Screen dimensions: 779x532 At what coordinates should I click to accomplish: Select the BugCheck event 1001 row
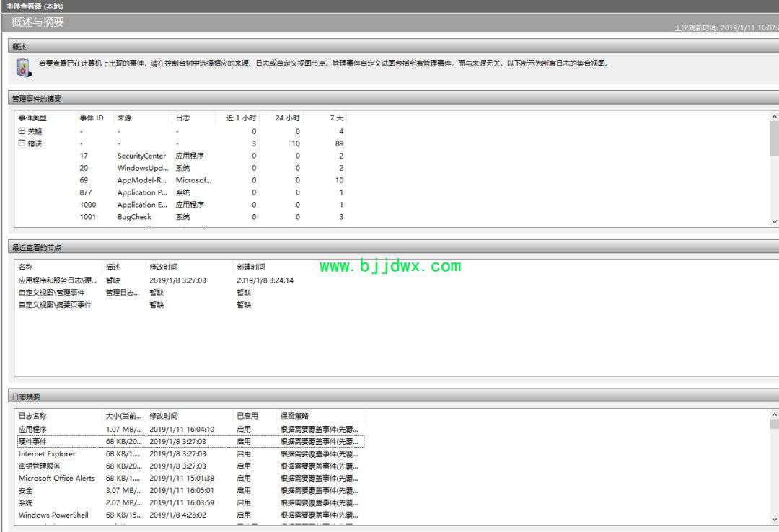tap(181, 217)
